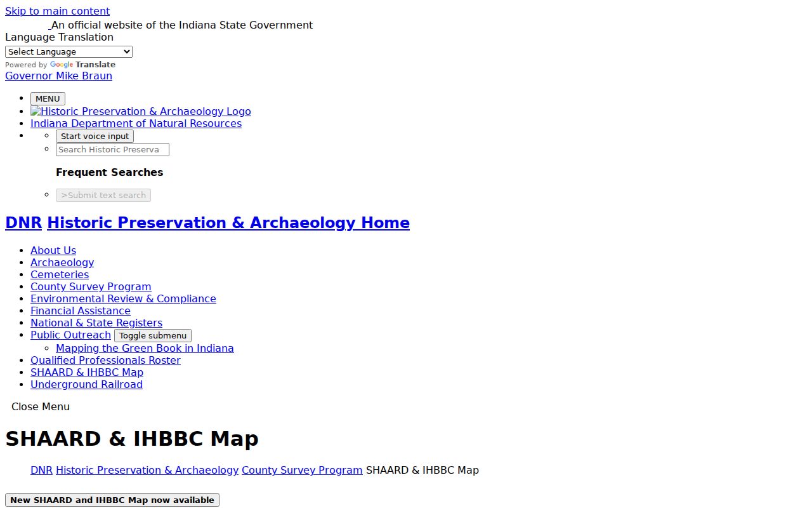Expand New SHAARD and IHBBC Map now available
Image resolution: width=812 pixels, height=508 pixels.
click(112, 500)
